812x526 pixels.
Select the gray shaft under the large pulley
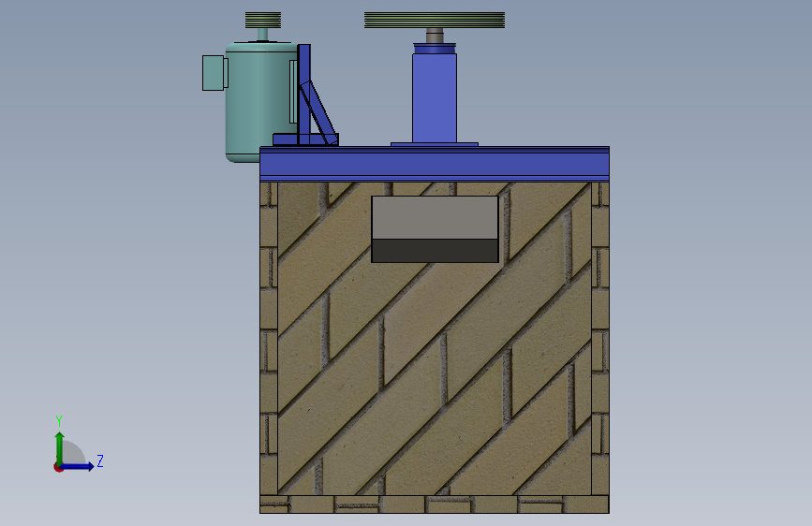pyautogui.click(x=435, y=36)
